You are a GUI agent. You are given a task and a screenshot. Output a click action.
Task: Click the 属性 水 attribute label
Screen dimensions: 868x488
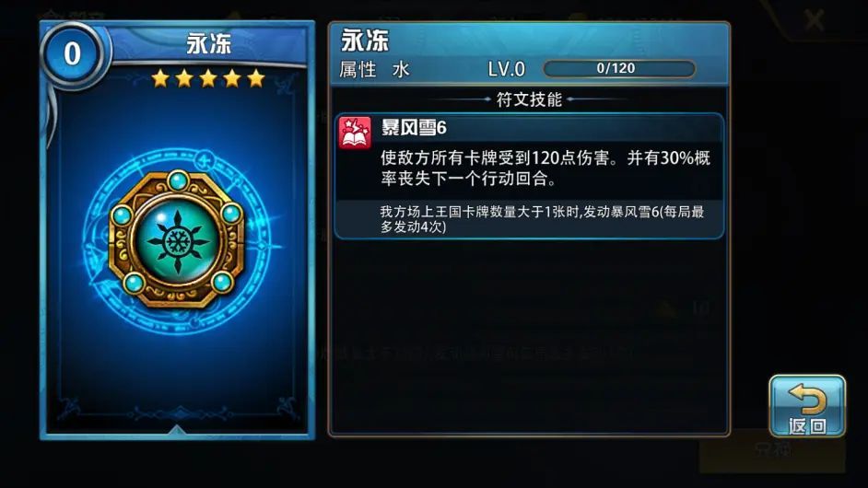click(374, 70)
